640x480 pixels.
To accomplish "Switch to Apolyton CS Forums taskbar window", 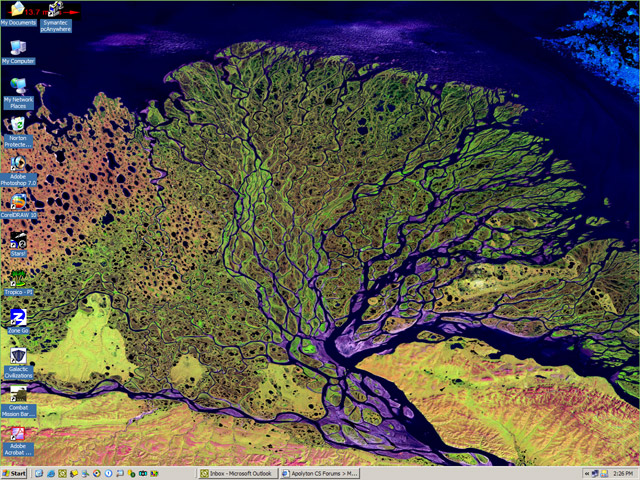I will (318, 473).
